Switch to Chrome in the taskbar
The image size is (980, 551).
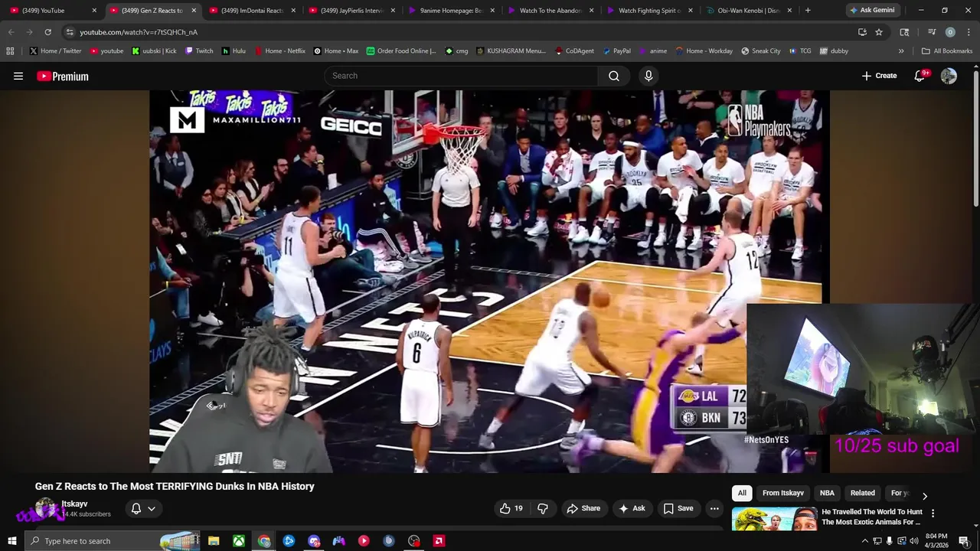(x=264, y=541)
